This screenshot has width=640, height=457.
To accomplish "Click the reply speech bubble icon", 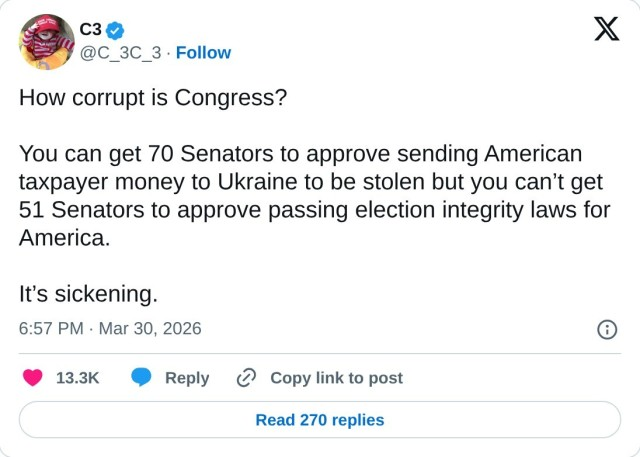I will click(141, 378).
